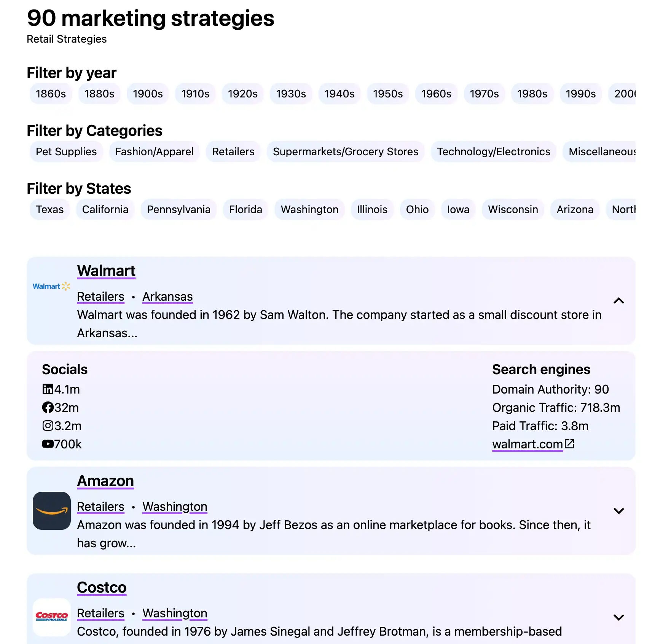Toggle the Texas state filter
Screen dimensions: 663x644
[49, 209]
